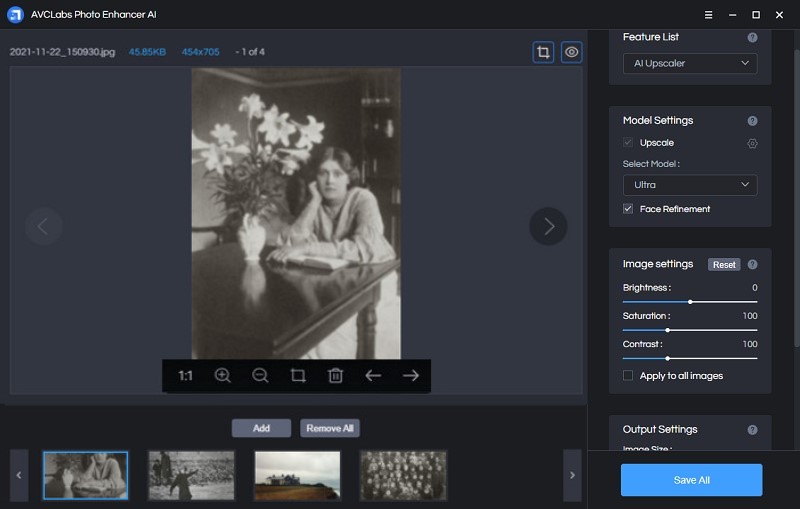Click the Brightness slider handle

point(690,302)
